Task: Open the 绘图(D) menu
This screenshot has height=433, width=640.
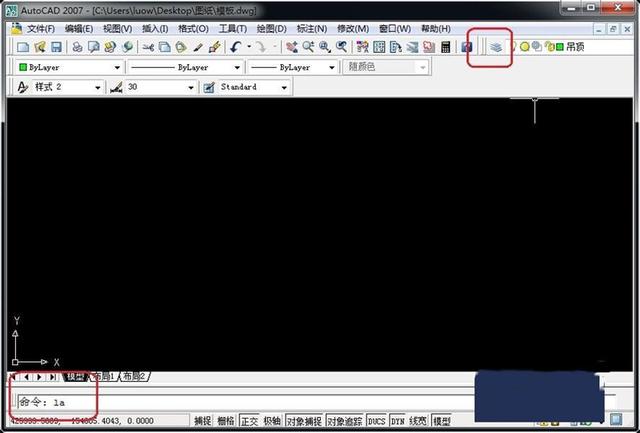Action: (x=271, y=29)
